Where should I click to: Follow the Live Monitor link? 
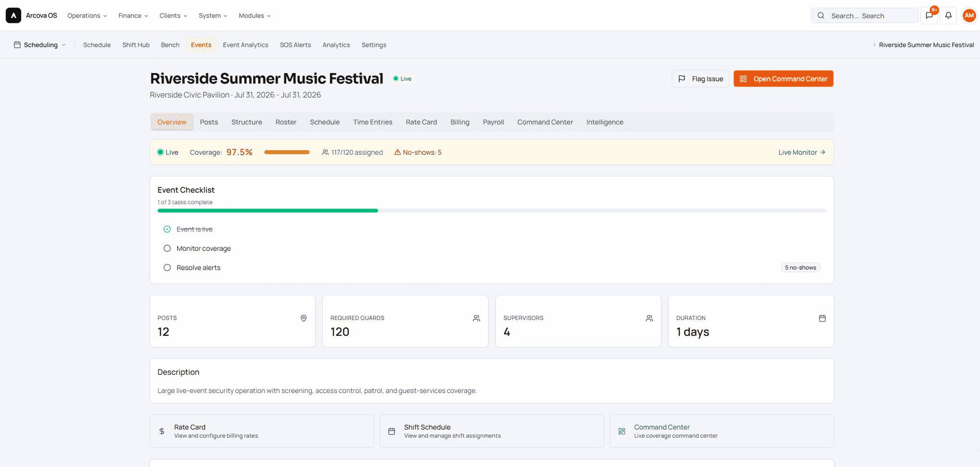(802, 152)
